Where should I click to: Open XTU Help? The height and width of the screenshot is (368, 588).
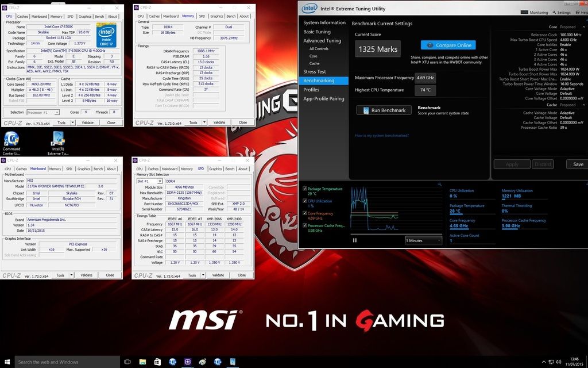coord(582,13)
